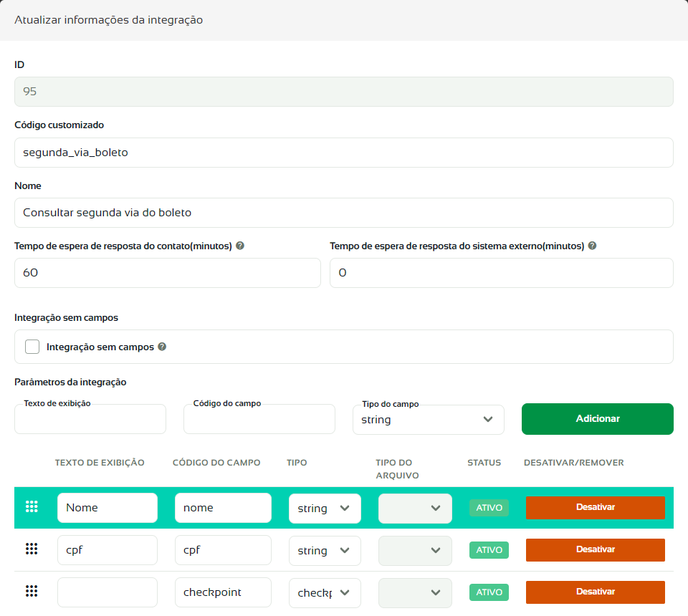Click Desativar for the checkpoint parameter
The height and width of the screenshot is (616, 688).
[596, 592]
